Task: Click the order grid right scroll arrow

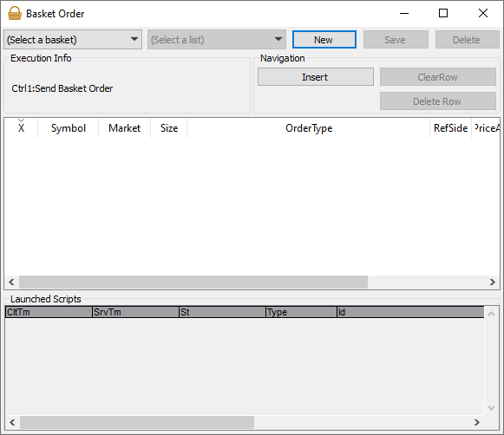Action: (x=493, y=282)
